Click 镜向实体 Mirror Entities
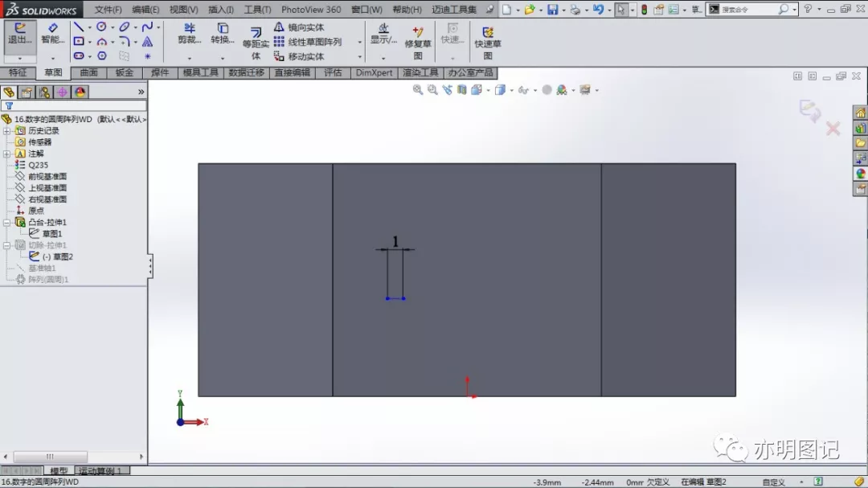Image resolution: width=868 pixels, height=488 pixels. coord(299,27)
